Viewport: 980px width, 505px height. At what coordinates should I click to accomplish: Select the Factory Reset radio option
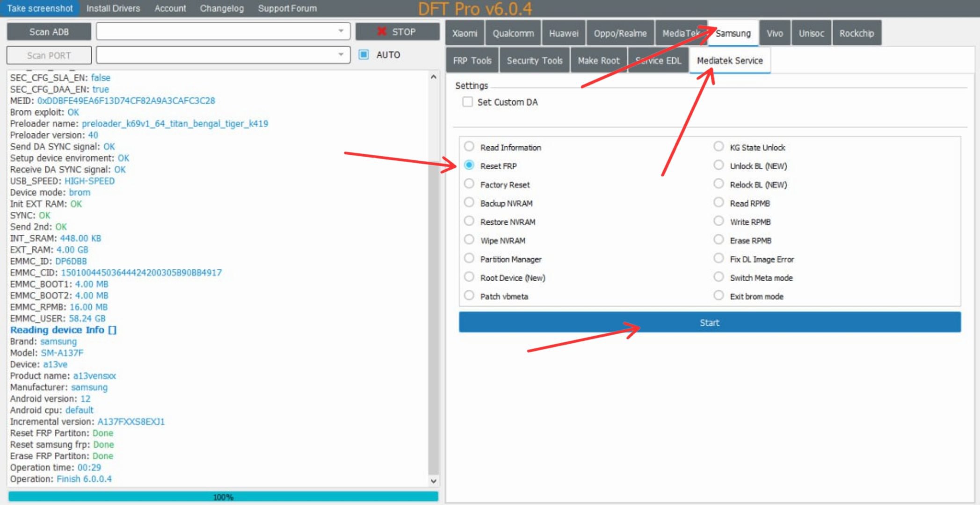[469, 184]
